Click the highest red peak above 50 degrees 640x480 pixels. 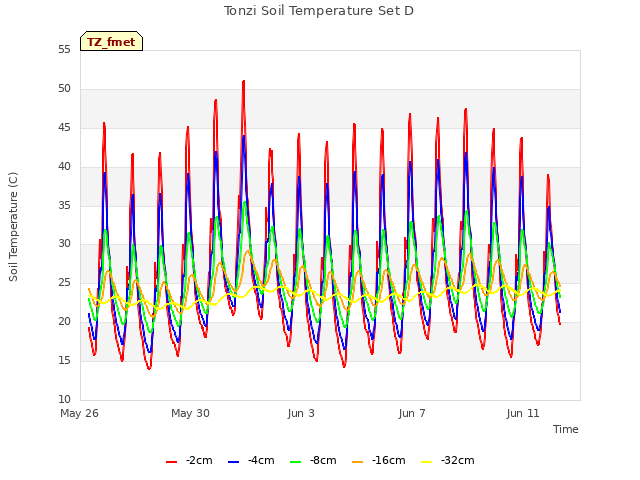(x=244, y=82)
